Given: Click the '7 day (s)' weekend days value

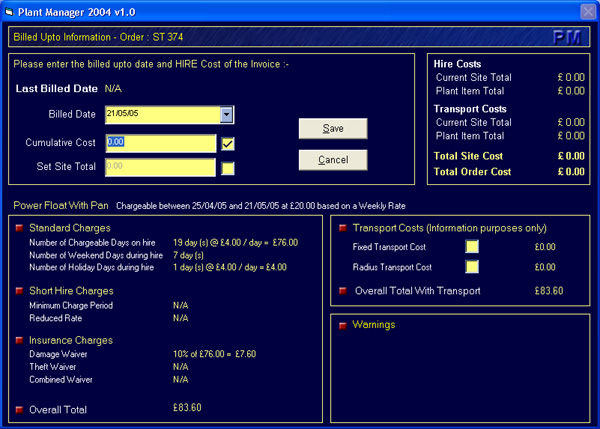Looking at the screenshot, I should pyautogui.click(x=188, y=255).
